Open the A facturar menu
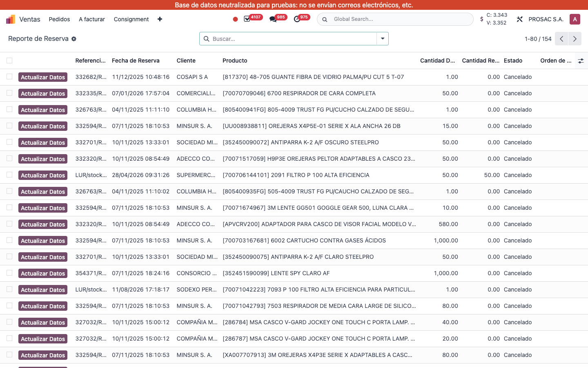The height and width of the screenshot is (368, 588). click(x=92, y=19)
